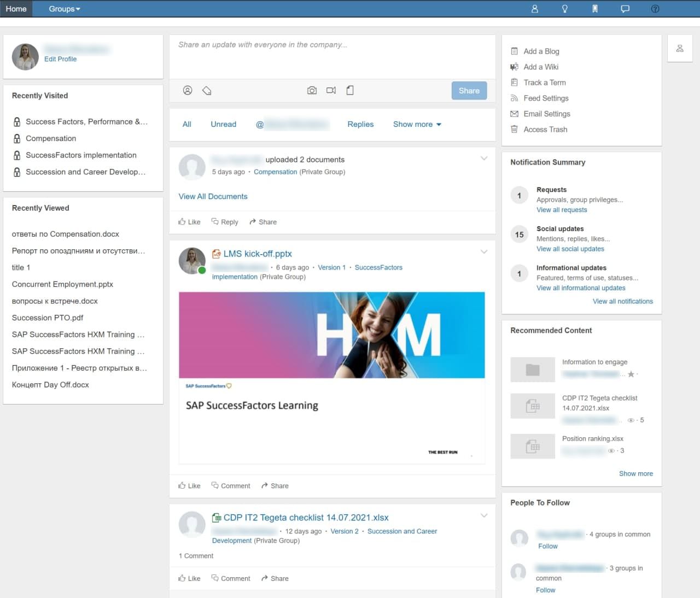The image size is (700, 598).
Task: Select the @ mentions feed filter
Action: tap(293, 125)
